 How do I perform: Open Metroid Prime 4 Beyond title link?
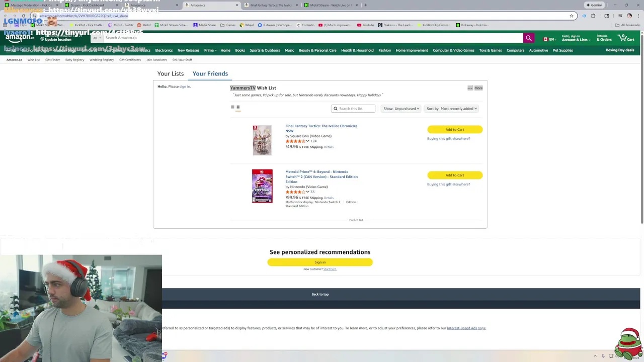point(321,176)
